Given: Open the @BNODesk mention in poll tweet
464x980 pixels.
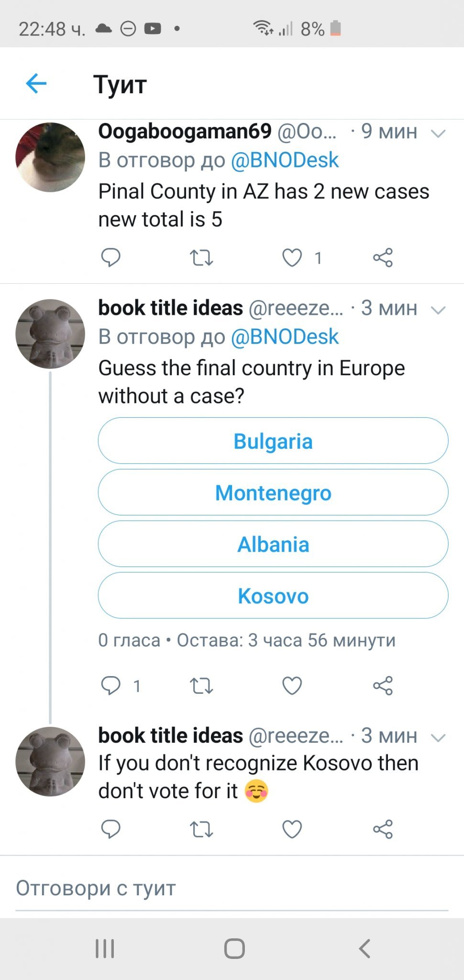Looking at the screenshot, I should (285, 337).
